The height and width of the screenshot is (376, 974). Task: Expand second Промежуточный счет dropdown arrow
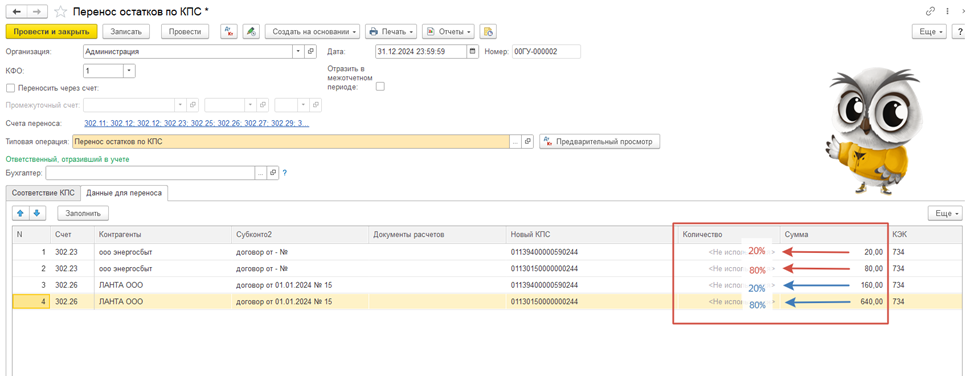(250, 104)
